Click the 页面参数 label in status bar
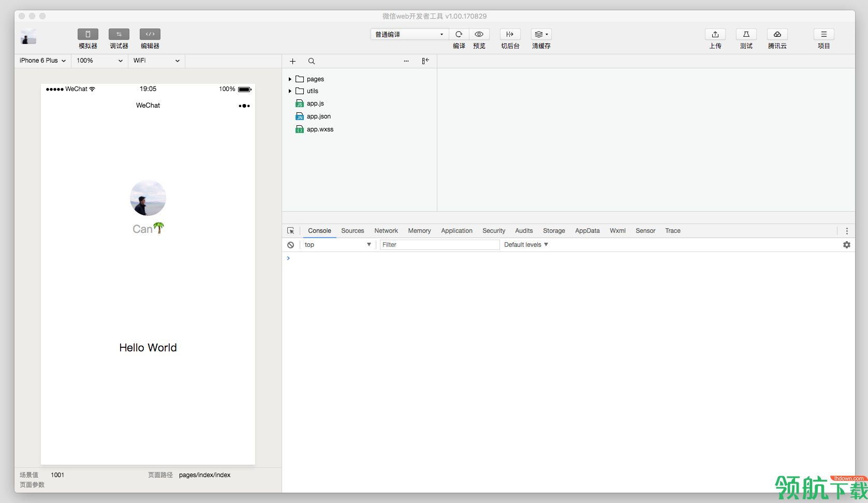Viewport: 868px width, 503px height. (x=32, y=485)
